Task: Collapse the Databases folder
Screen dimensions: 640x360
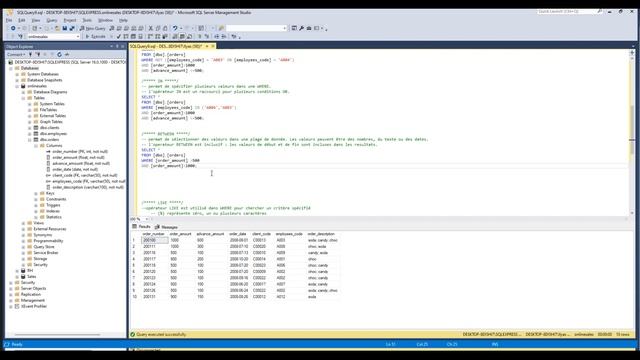Action: click(x=11, y=68)
